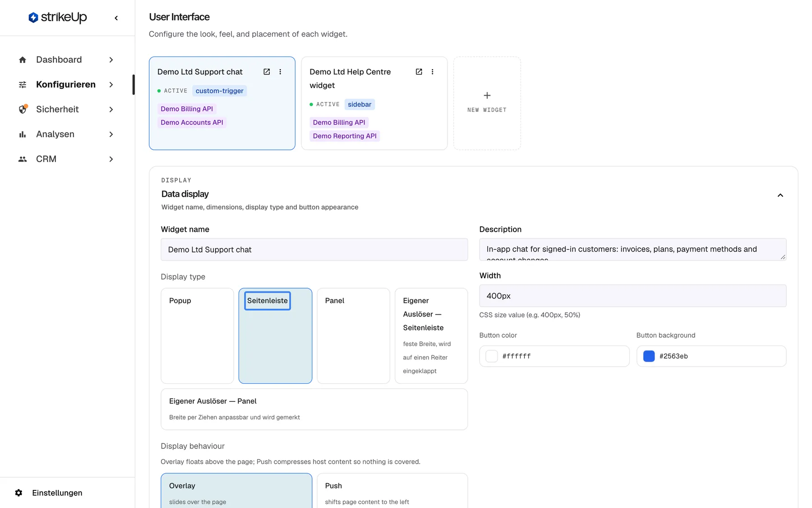The height and width of the screenshot is (508, 812).
Task: Select Eigener Auslöser — Panel option
Action: coord(314,409)
